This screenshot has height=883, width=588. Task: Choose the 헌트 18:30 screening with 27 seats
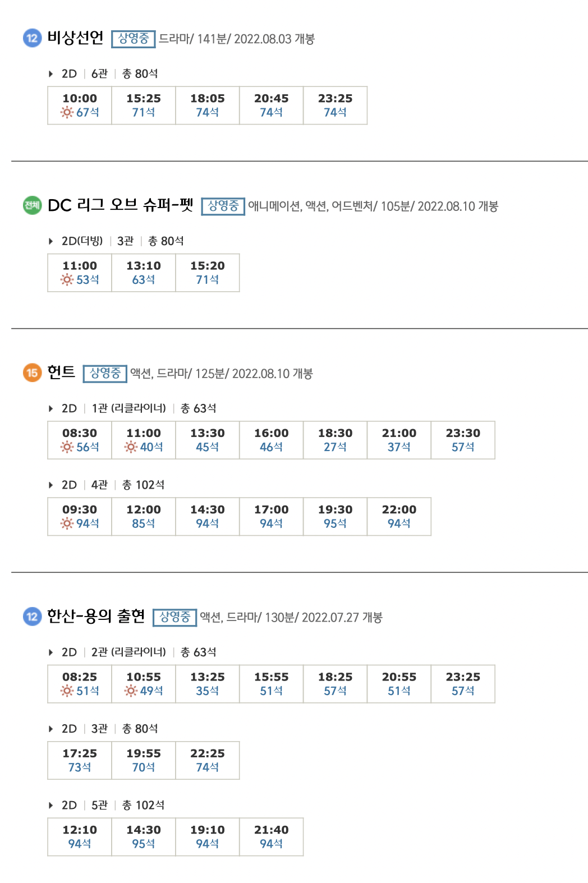coord(336,440)
